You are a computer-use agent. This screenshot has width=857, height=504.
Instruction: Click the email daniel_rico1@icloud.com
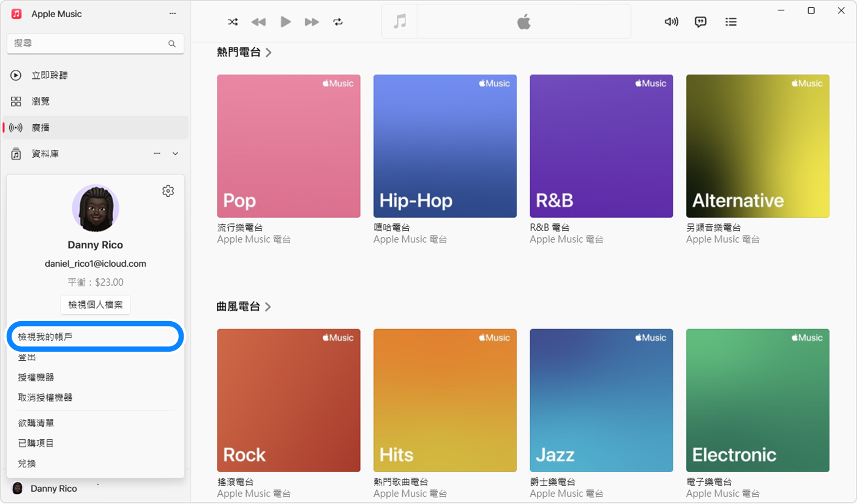pos(95,264)
